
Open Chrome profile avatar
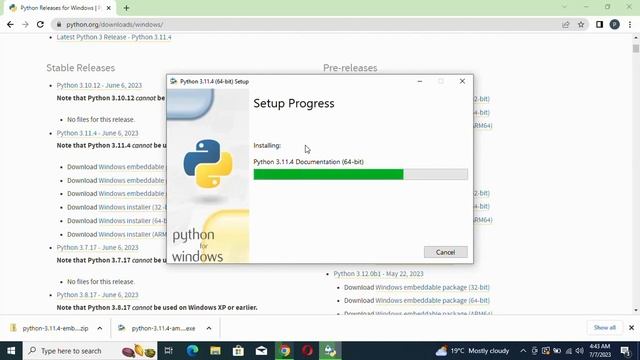pos(615,24)
